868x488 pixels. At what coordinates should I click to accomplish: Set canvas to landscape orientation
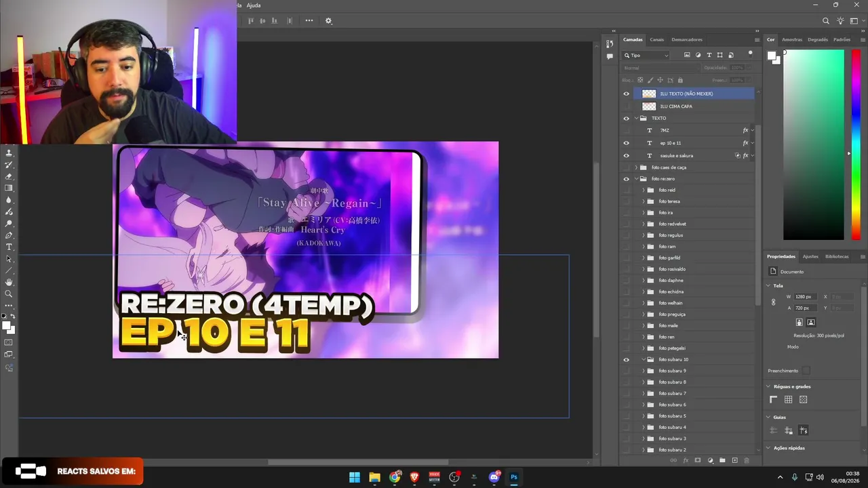(x=811, y=323)
